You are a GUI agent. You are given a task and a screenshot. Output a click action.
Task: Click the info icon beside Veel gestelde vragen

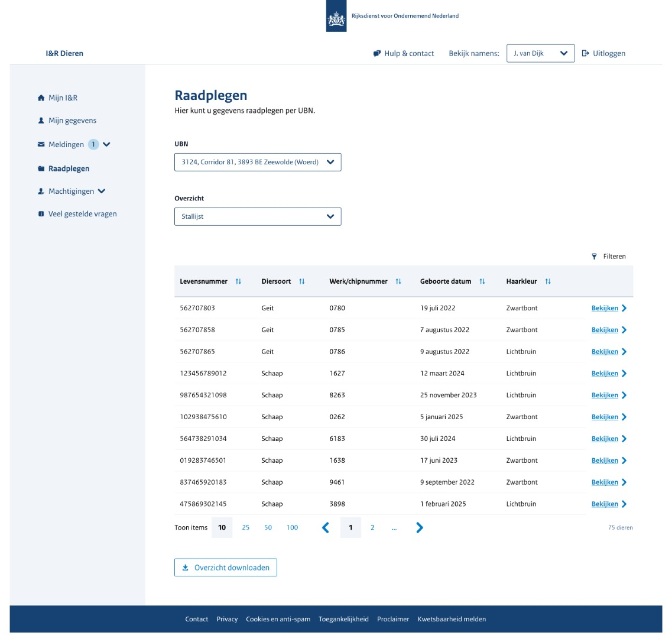41,214
